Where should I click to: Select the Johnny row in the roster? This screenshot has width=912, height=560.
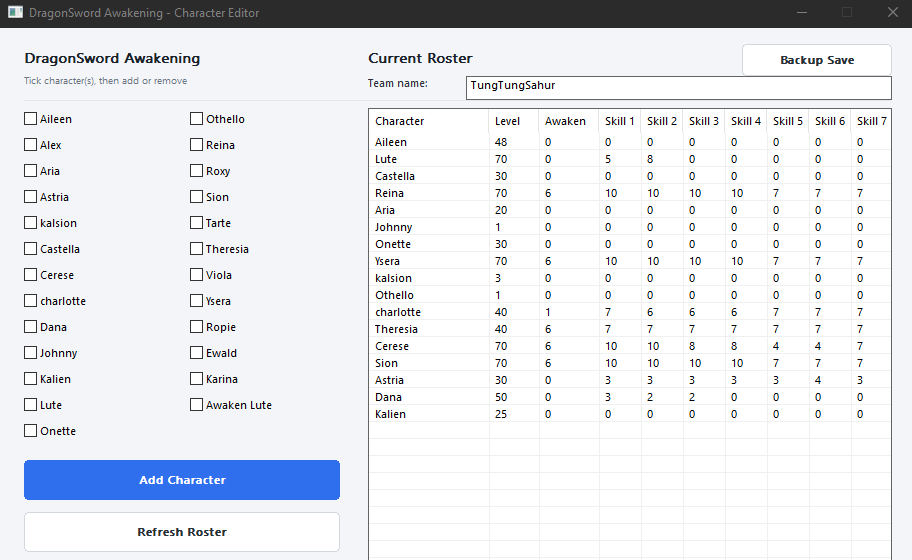point(629,227)
